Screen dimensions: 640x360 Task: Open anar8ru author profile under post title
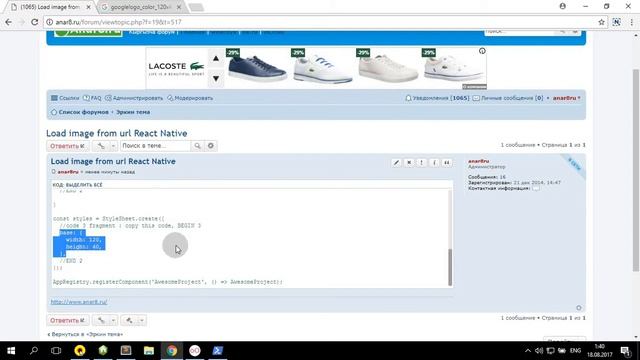click(x=68, y=172)
